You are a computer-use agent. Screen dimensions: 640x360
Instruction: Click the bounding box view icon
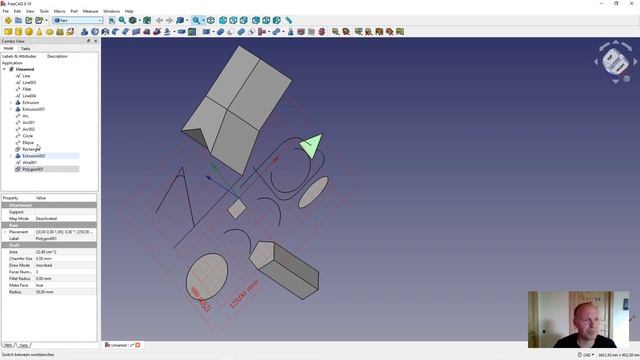coord(147,20)
